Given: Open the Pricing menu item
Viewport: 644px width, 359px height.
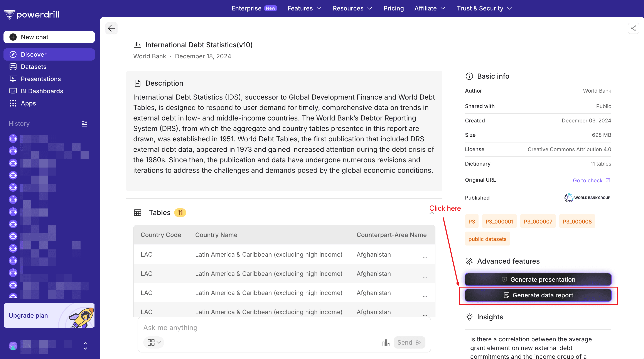Looking at the screenshot, I should (x=393, y=8).
